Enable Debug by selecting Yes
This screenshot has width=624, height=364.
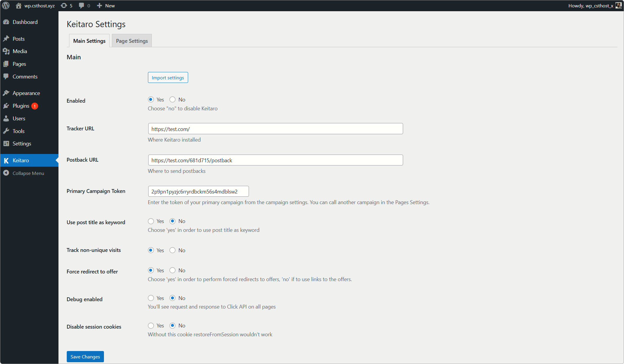[x=151, y=298]
